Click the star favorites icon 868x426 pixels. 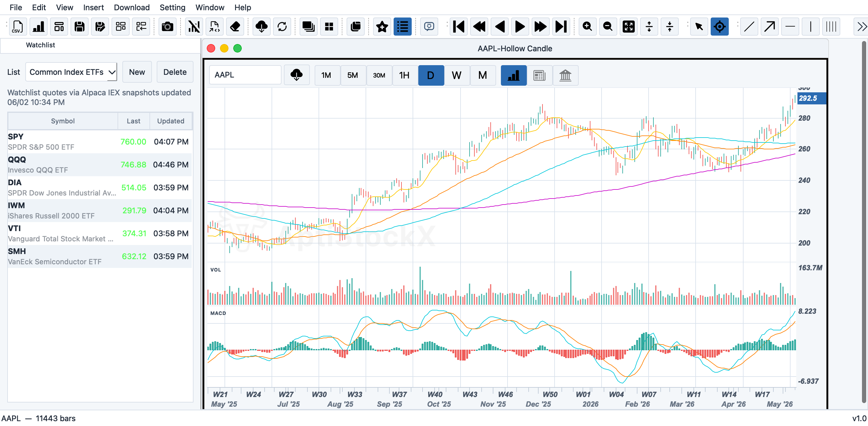click(382, 26)
